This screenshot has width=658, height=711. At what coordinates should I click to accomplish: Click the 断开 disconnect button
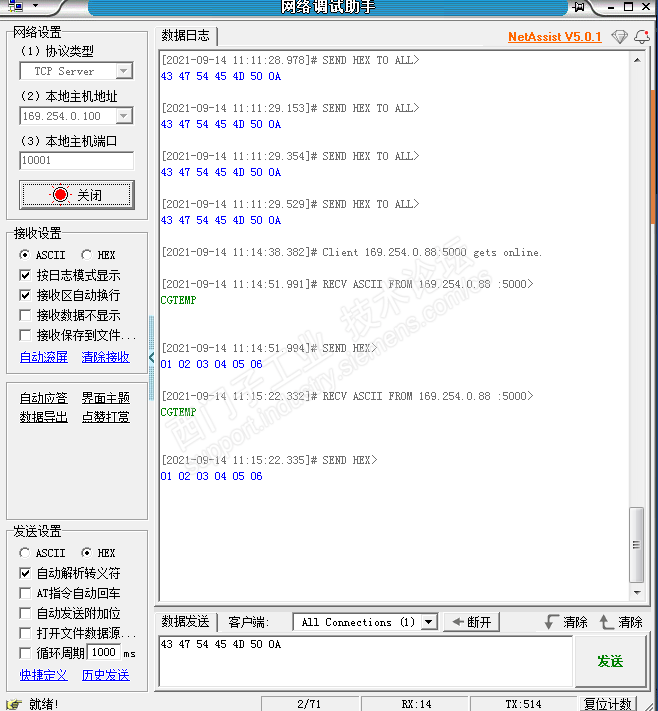[x=472, y=622]
